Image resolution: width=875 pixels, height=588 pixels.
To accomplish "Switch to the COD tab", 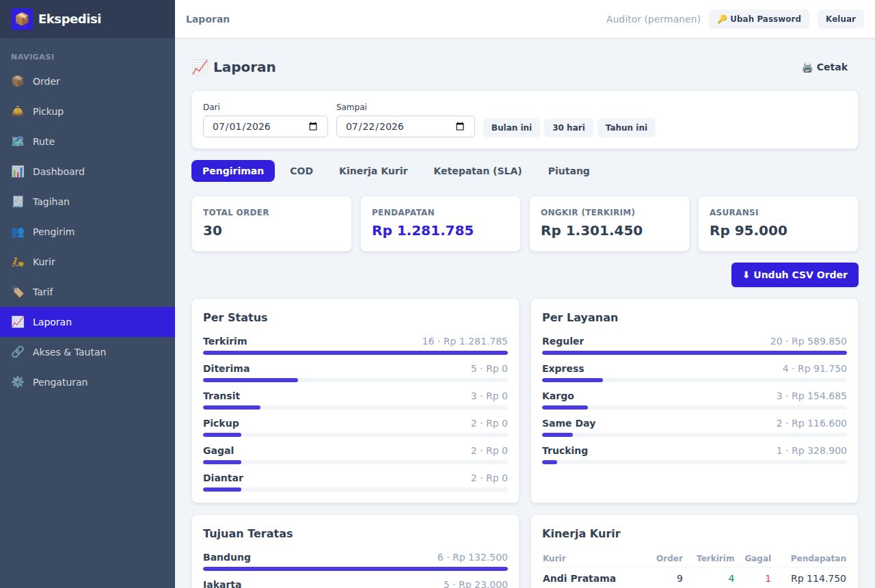I will click(x=301, y=171).
